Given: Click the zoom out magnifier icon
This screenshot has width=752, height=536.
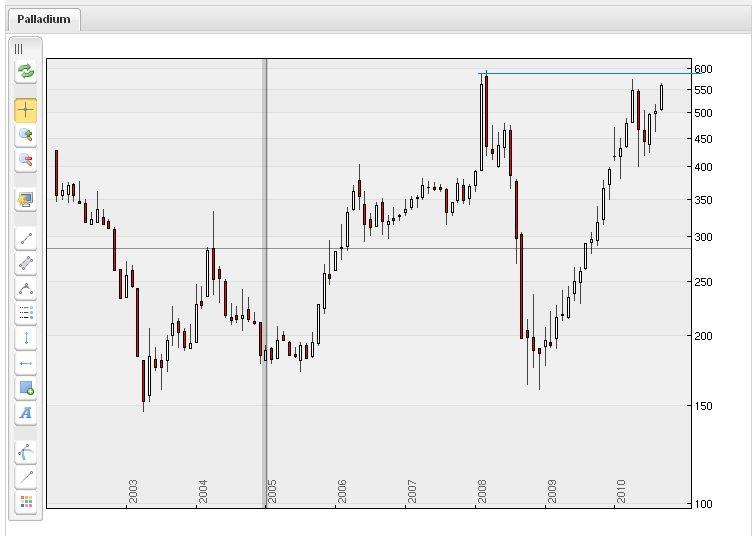Looking at the screenshot, I should click(26, 160).
